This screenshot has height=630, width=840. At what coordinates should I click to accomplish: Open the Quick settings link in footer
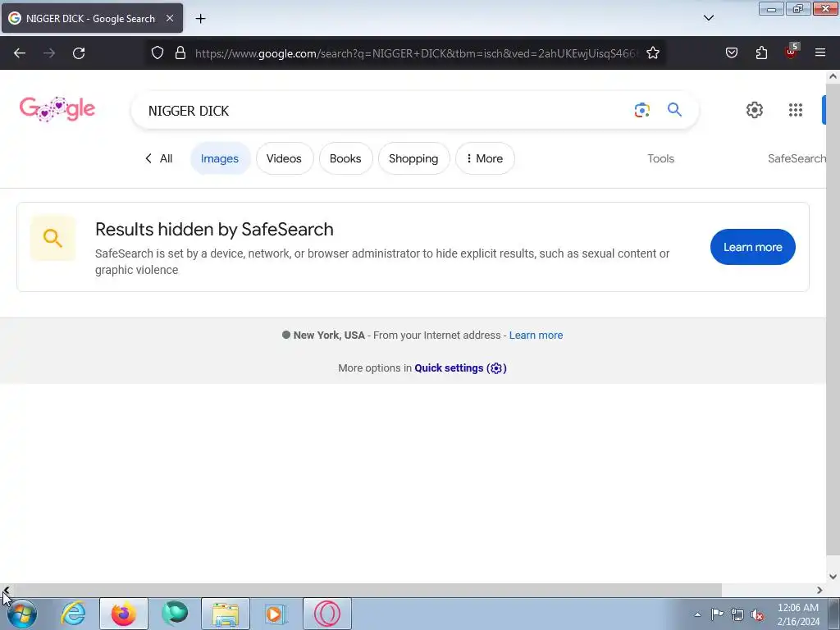(x=460, y=368)
